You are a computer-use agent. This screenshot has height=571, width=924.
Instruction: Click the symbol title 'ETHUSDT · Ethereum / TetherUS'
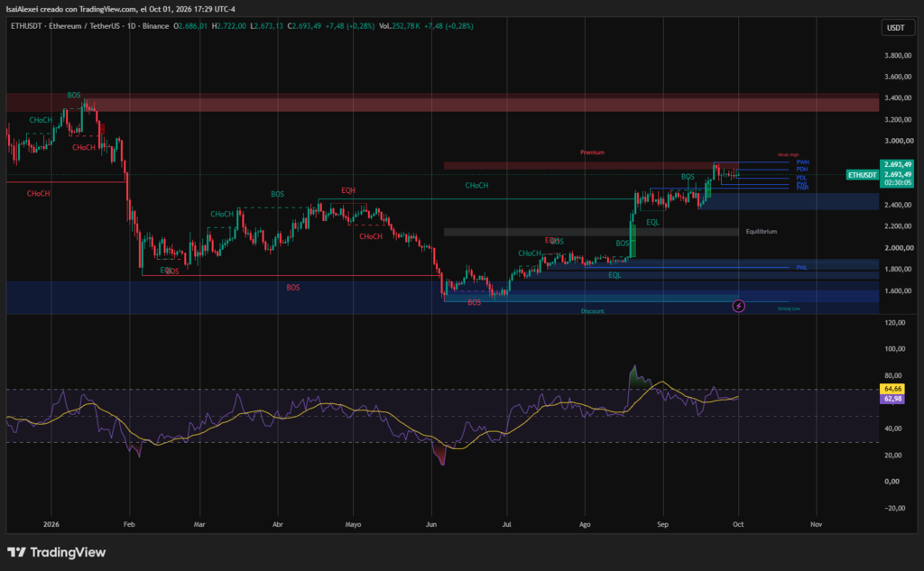[x=65, y=26]
